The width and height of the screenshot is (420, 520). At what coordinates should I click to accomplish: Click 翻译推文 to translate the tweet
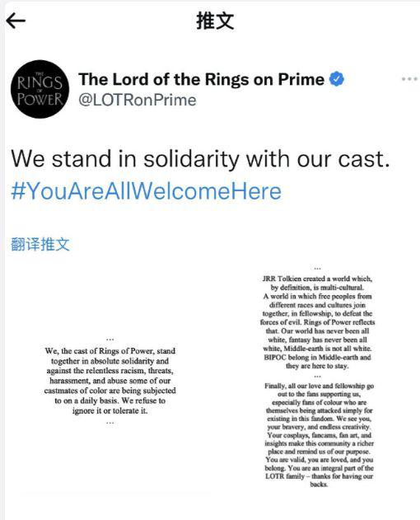[x=40, y=245]
